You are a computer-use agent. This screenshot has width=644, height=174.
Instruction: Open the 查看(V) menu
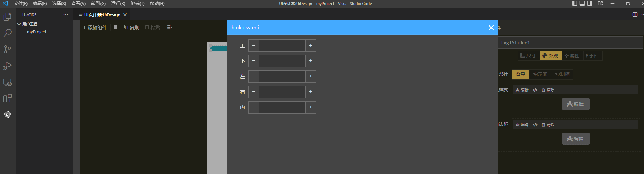coord(78,3)
